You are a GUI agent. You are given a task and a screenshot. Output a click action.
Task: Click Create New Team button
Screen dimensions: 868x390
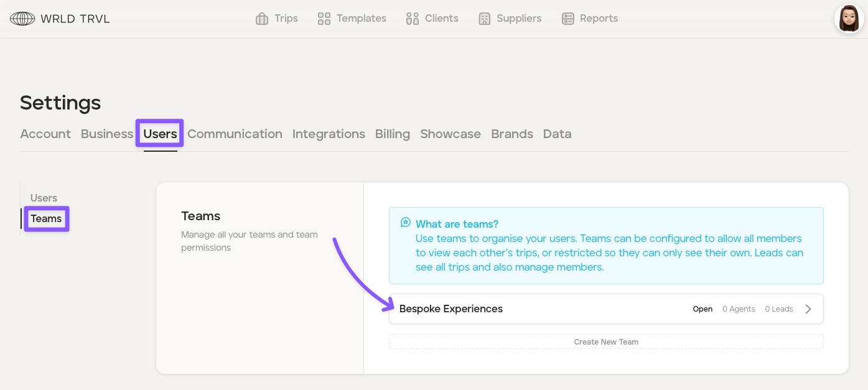(x=606, y=342)
